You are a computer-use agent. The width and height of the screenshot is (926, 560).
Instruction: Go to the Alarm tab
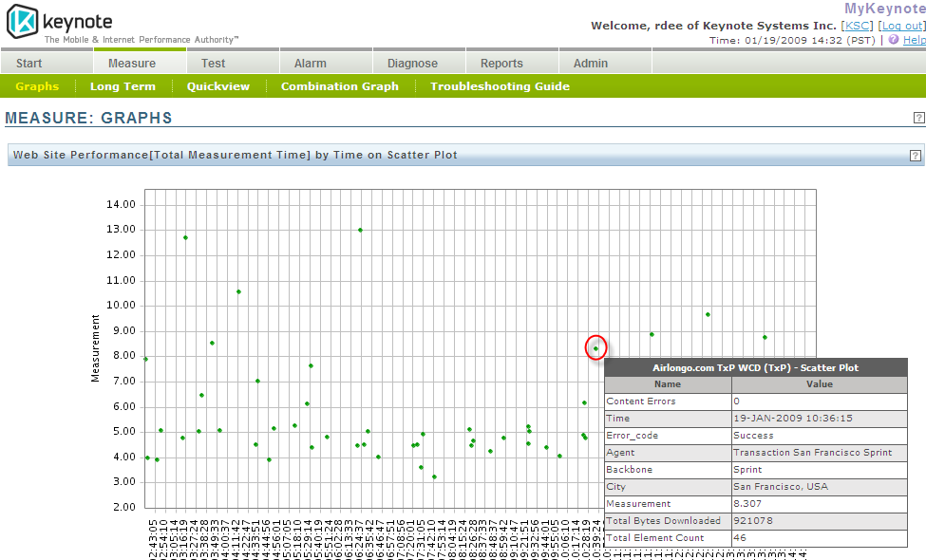[x=327, y=63]
